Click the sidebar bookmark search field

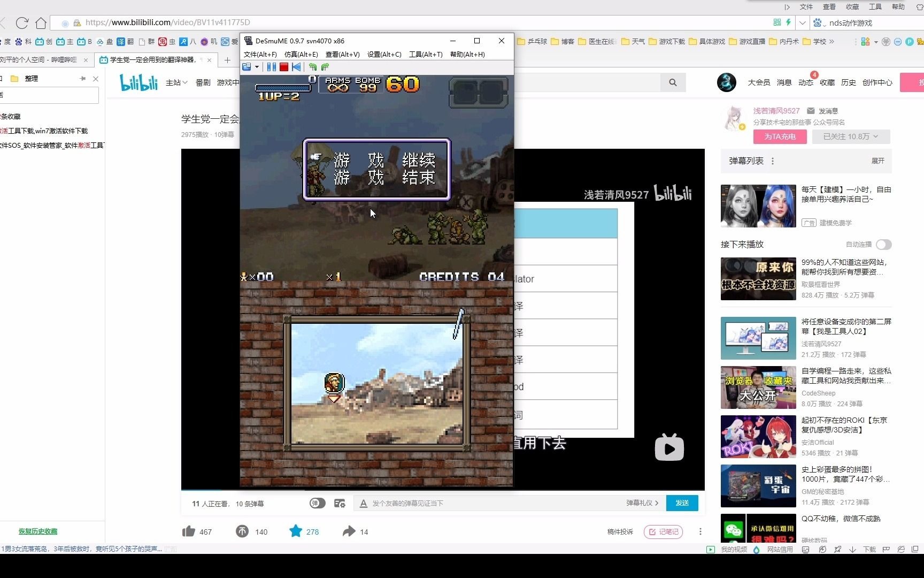[49, 95]
